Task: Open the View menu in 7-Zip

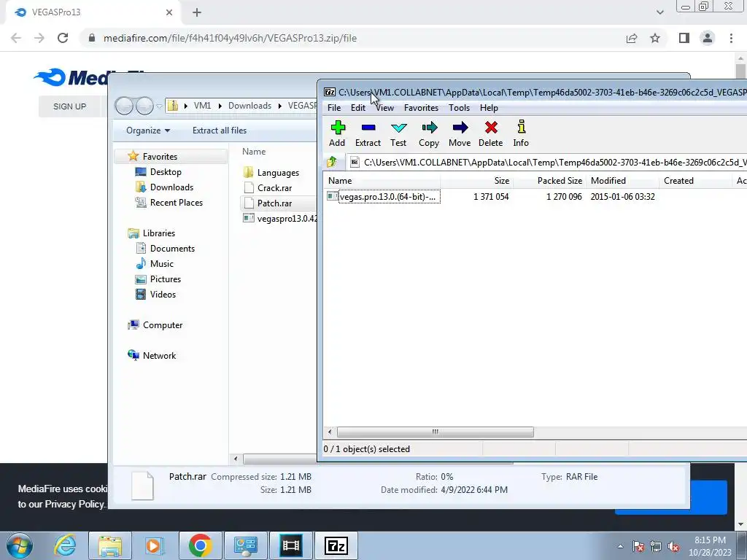Action: pyautogui.click(x=384, y=108)
